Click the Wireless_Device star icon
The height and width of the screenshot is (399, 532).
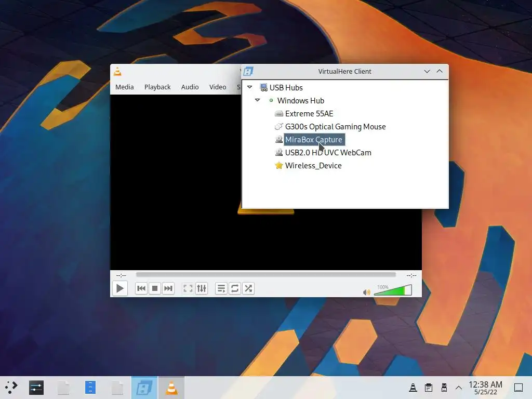[279, 165]
